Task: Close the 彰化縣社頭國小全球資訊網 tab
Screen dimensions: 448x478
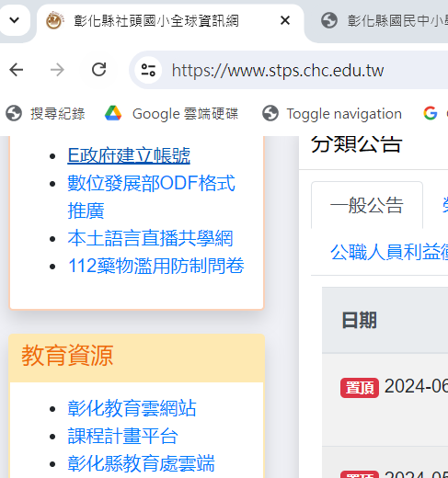Action: tap(285, 20)
